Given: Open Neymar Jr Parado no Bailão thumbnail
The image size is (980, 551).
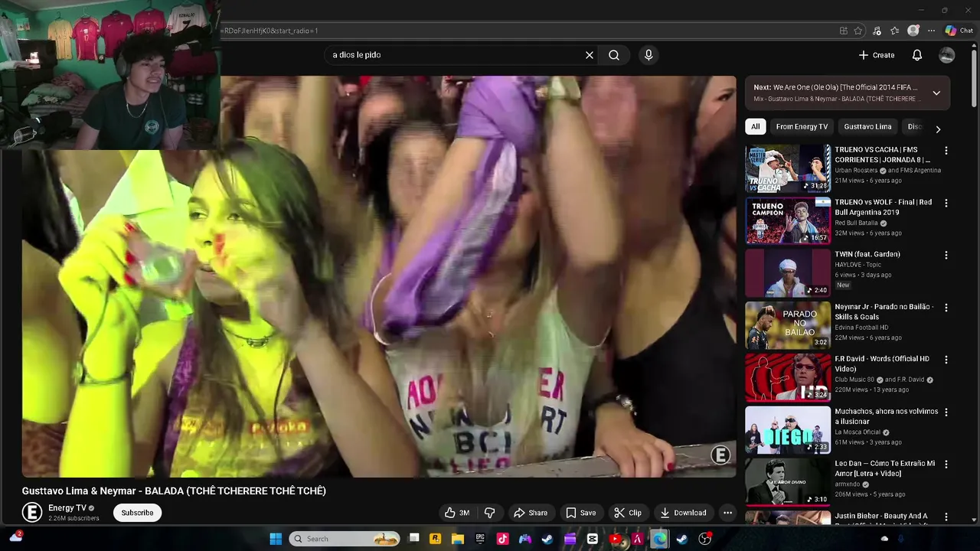Looking at the screenshot, I should coord(788,325).
